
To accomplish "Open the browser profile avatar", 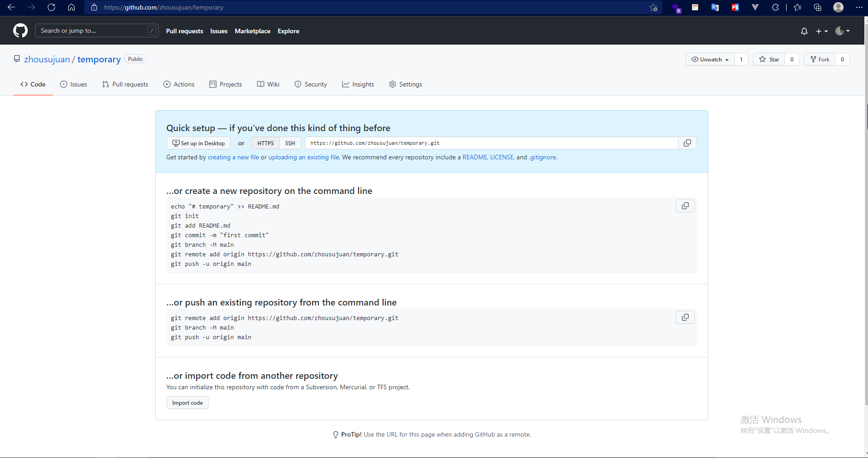I will click(x=838, y=7).
